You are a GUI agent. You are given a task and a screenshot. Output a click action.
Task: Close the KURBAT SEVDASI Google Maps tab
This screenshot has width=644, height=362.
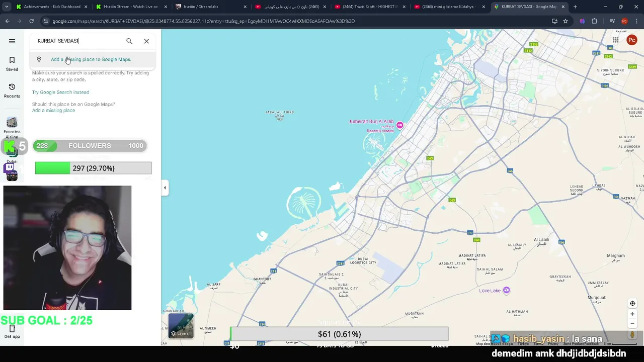pyautogui.click(x=563, y=7)
